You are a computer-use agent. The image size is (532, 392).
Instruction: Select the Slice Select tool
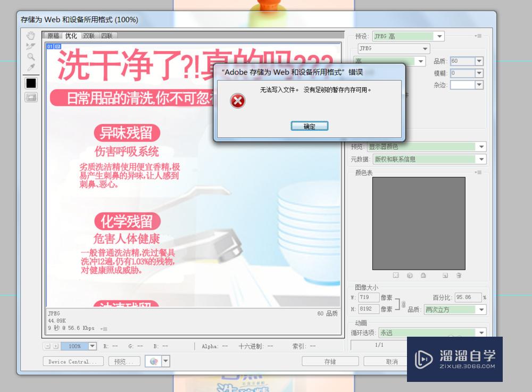(30, 46)
